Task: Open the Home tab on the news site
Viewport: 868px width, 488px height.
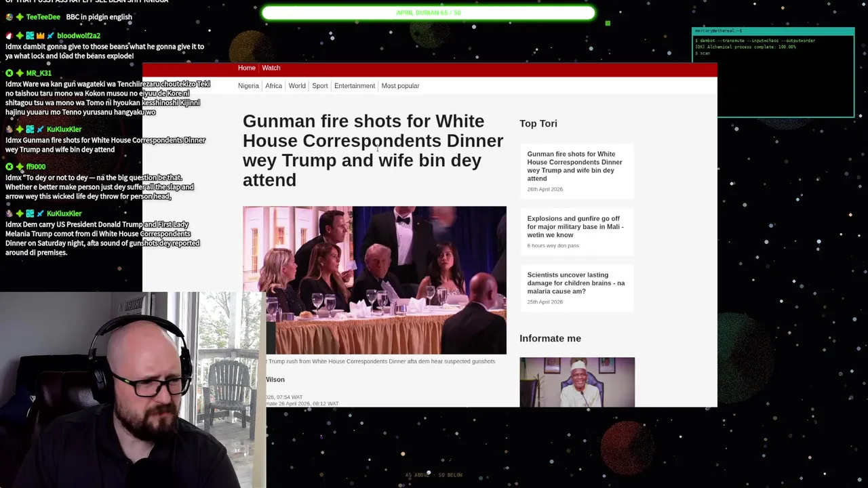Action: click(x=247, y=68)
